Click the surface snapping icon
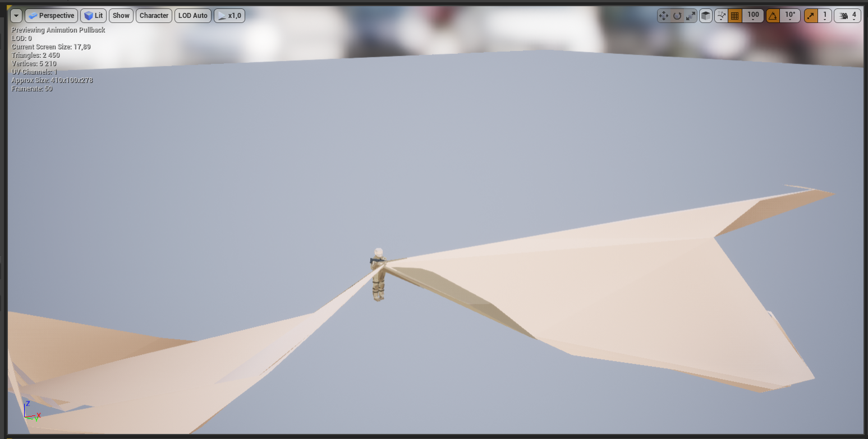868x439 pixels. 722,15
